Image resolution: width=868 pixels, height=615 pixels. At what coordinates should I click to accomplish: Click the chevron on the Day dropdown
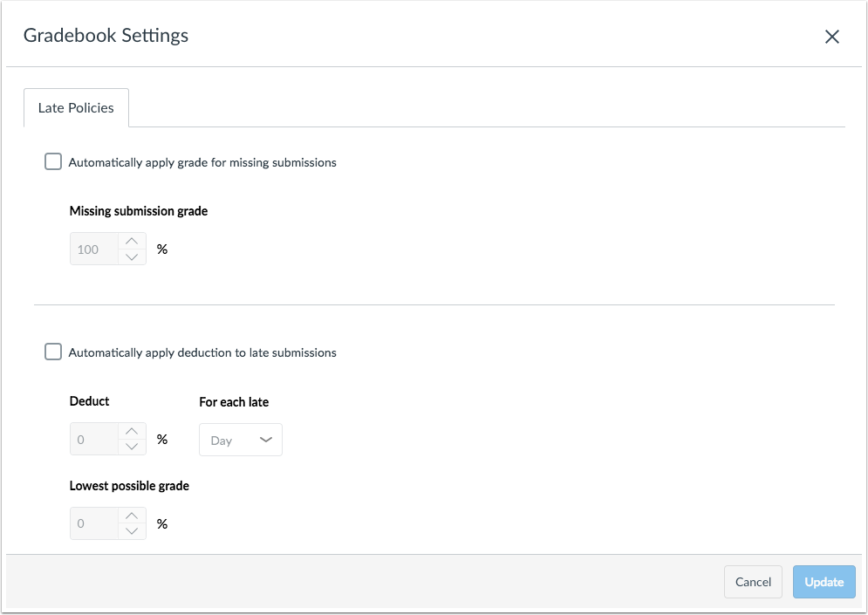[x=265, y=440]
